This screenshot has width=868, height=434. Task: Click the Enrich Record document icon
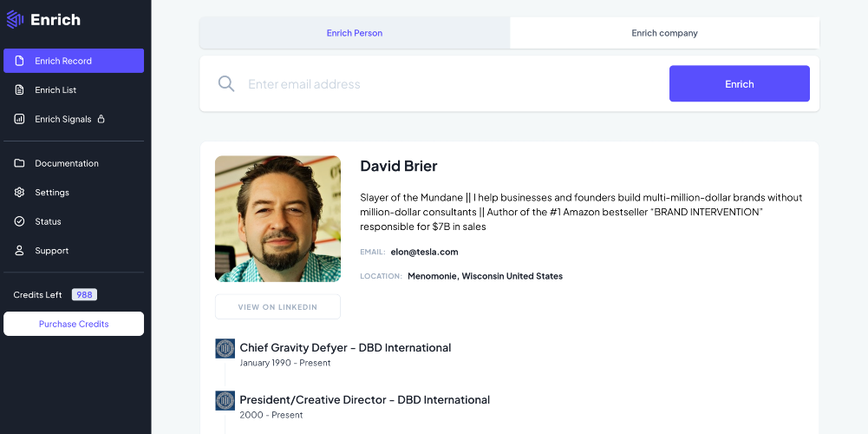19,61
